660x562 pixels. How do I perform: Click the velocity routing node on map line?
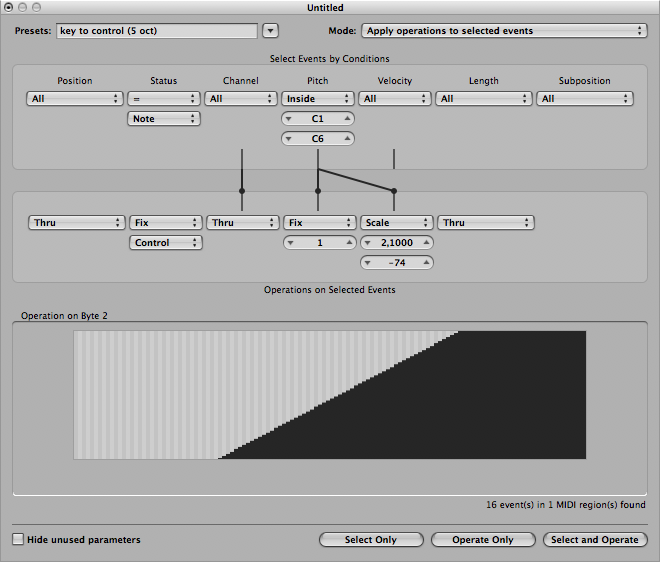[x=394, y=190]
